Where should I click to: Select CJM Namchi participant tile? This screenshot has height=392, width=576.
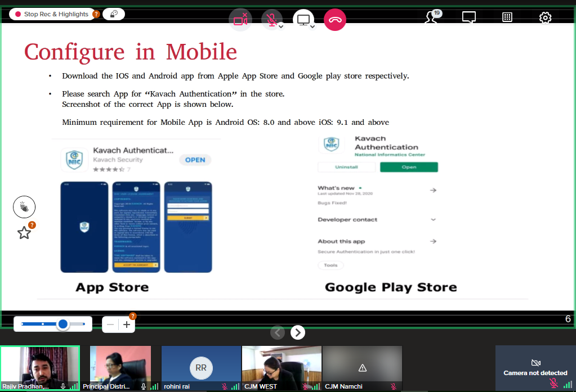(x=362, y=368)
